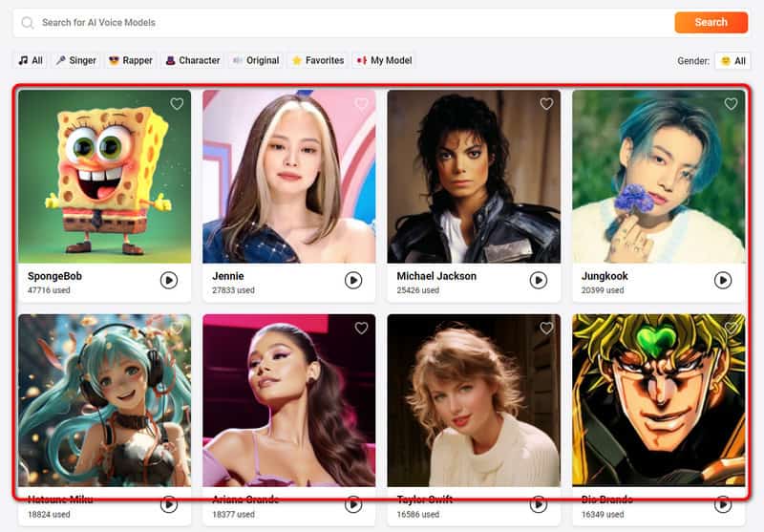Click heart icon on Ariana Grande card

[361, 328]
